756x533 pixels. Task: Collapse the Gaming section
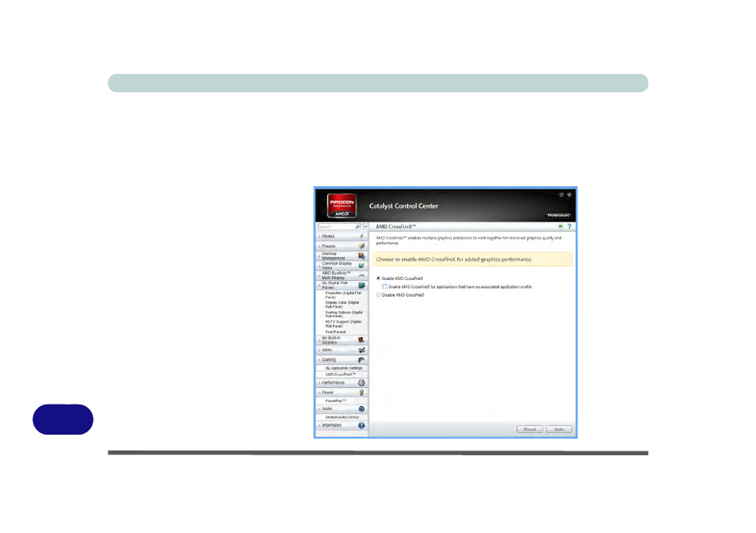(319, 360)
